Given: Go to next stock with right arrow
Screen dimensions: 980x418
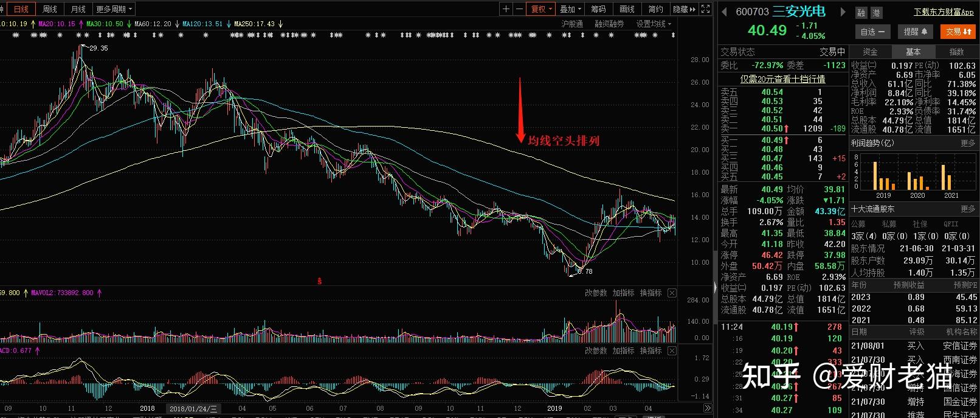Looking at the screenshot, I should click(843, 12).
